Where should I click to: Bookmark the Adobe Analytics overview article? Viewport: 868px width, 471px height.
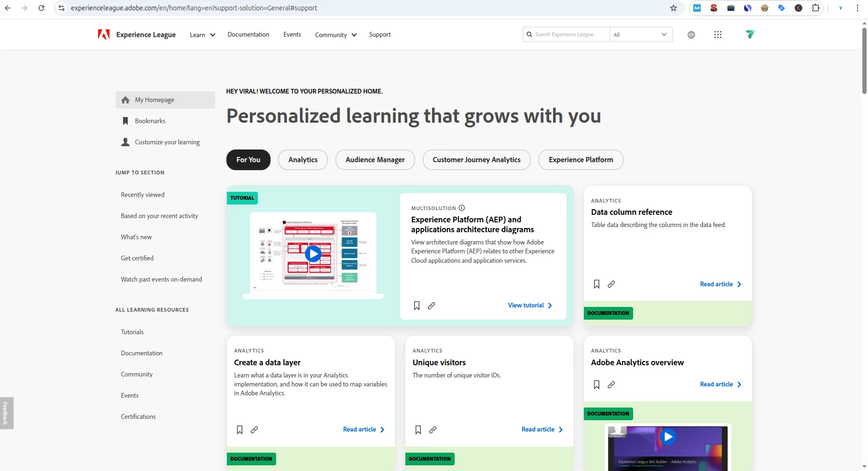point(597,385)
